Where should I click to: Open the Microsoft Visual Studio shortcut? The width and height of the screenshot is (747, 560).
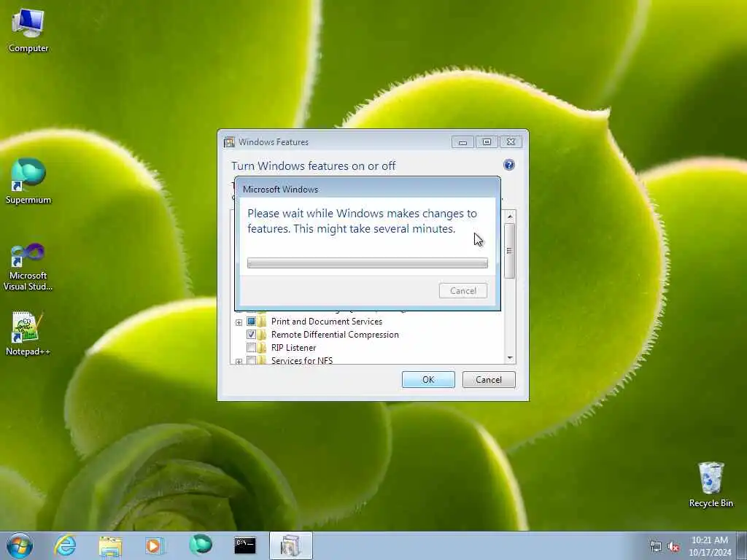click(x=28, y=267)
